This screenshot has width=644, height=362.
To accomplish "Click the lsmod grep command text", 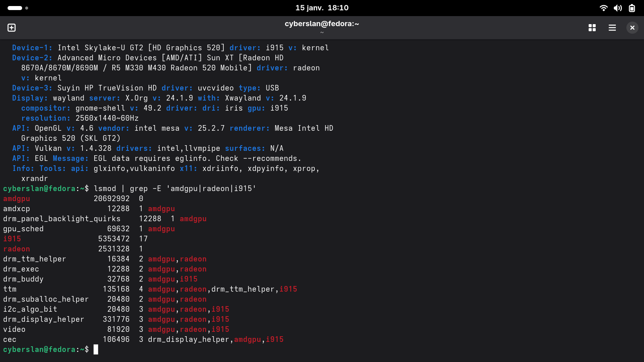I will tap(175, 189).
